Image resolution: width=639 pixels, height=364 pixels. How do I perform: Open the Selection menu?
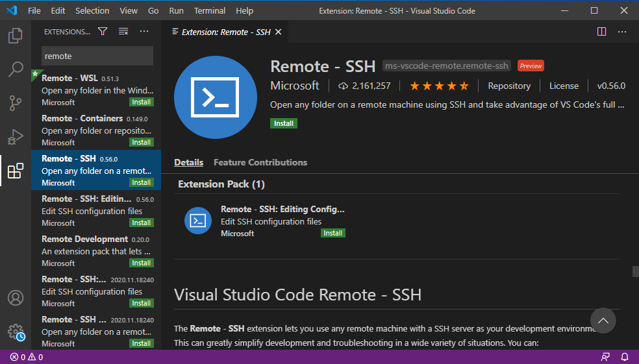coord(92,10)
